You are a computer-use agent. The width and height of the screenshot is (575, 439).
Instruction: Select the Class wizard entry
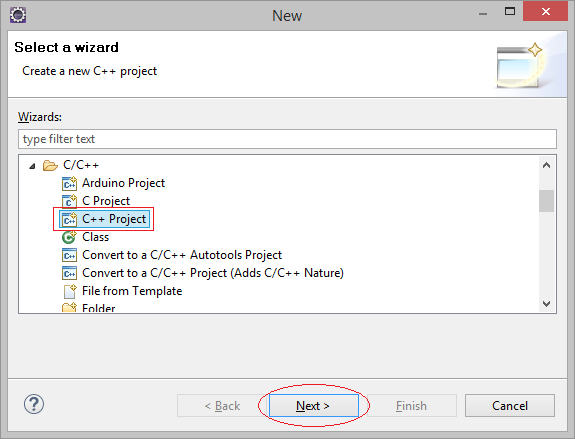click(95, 237)
